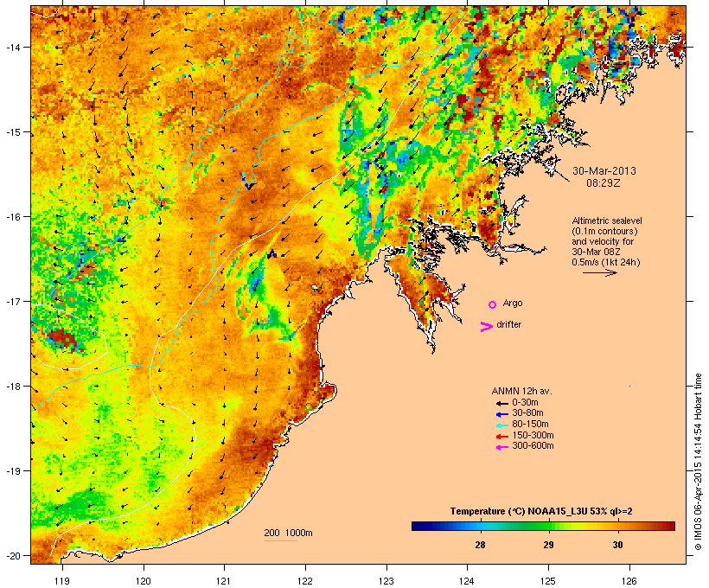Click the magenta Argo circle legend symbol
The height and width of the screenshot is (588, 709).
point(493,304)
